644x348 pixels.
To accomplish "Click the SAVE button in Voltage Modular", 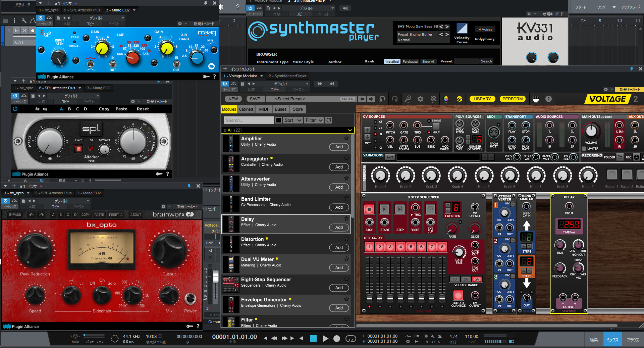I will [255, 99].
